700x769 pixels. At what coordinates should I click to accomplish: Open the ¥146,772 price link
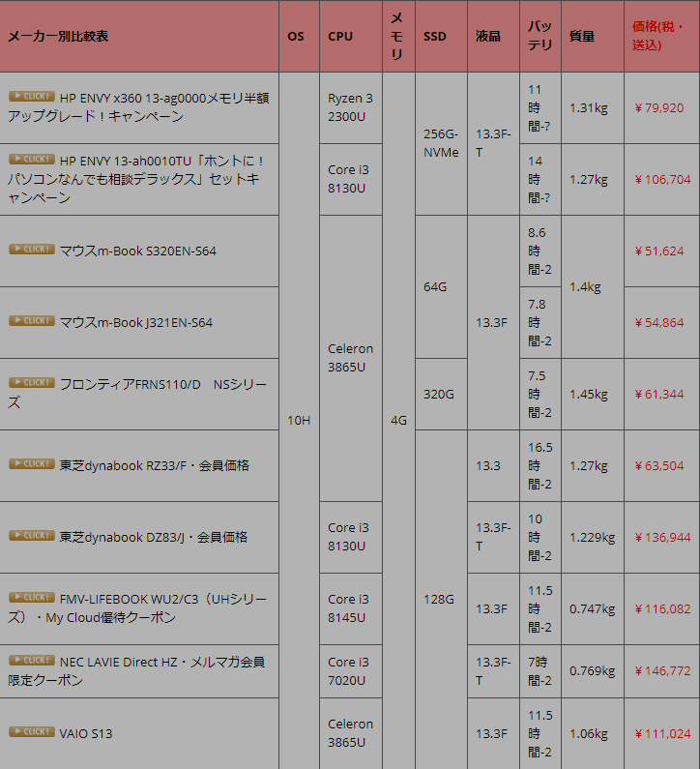pyautogui.click(x=662, y=670)
